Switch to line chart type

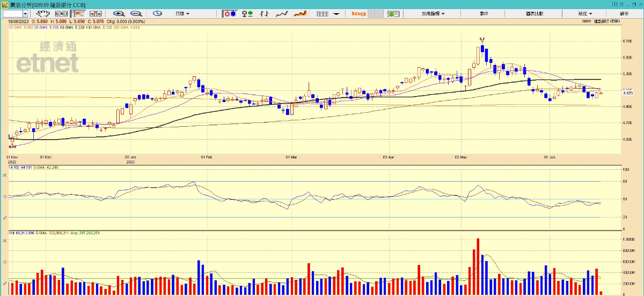tap(282, 13)
